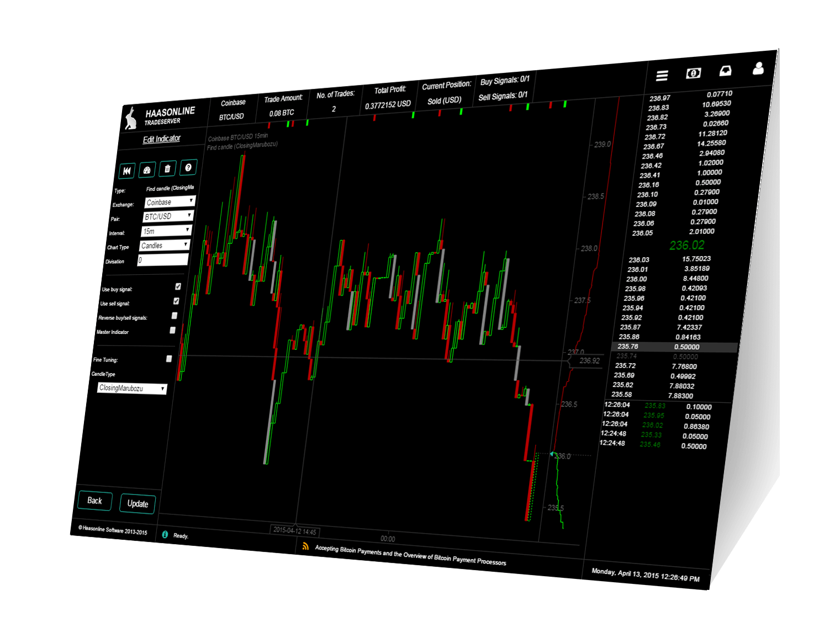Click the 236.92 crosshair price label
This screenshot has width=835, height=644.
[589, 361]
